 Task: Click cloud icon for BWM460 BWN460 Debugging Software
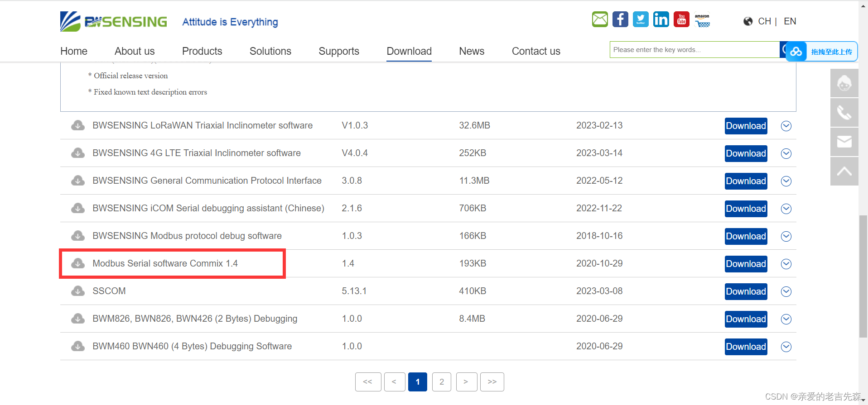78,346
